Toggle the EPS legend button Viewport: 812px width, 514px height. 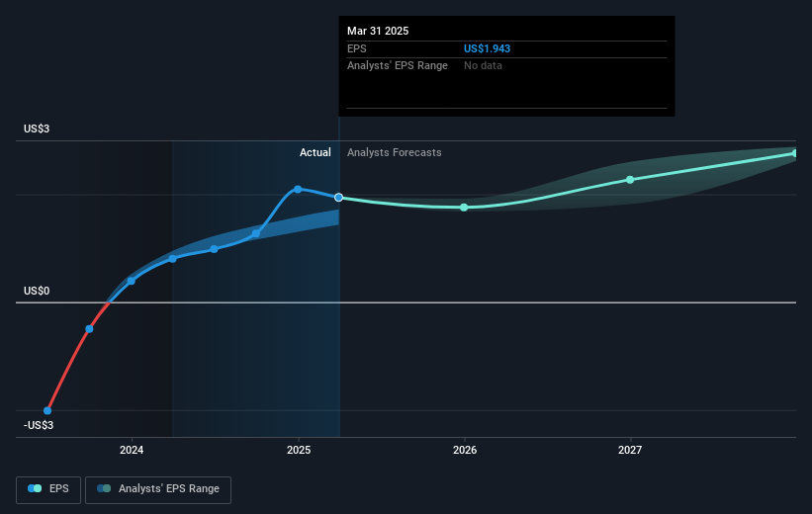pos(48,489)
